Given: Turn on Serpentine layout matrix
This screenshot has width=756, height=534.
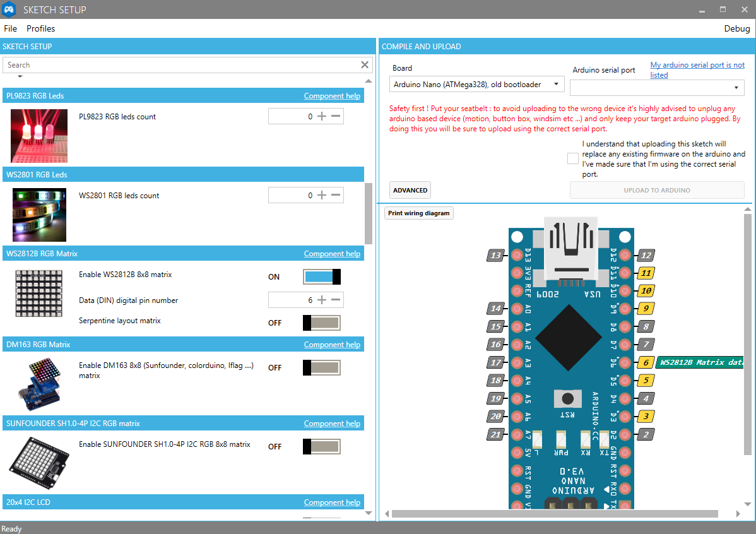Looking at the screenshot, I should pyautogui.click(x=322, y=323).
